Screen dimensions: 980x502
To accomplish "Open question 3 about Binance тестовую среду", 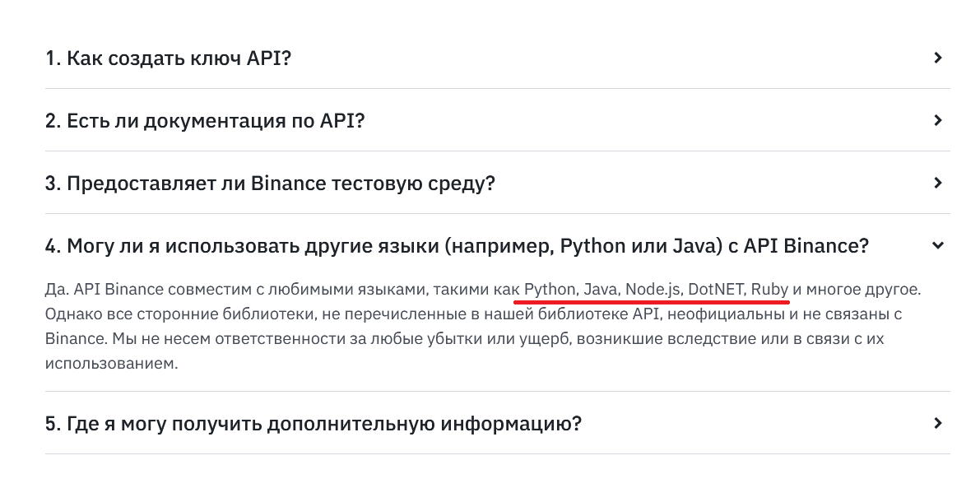I will click(270, 184).
